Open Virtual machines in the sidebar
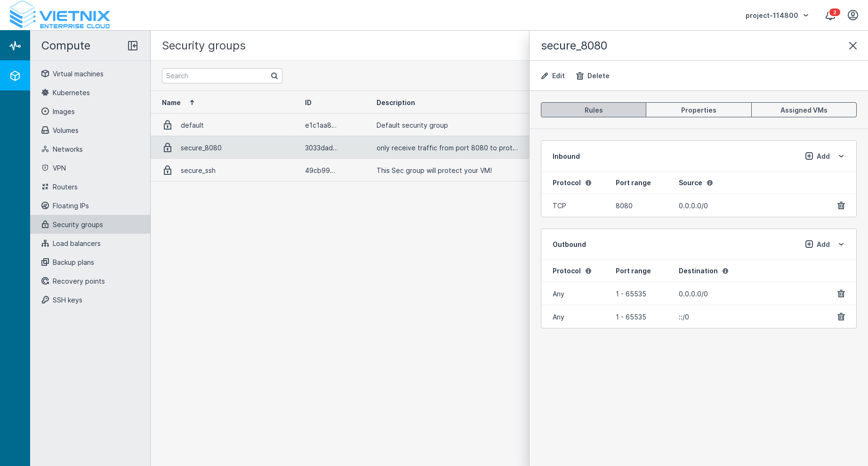 click(x=78, y=74)
